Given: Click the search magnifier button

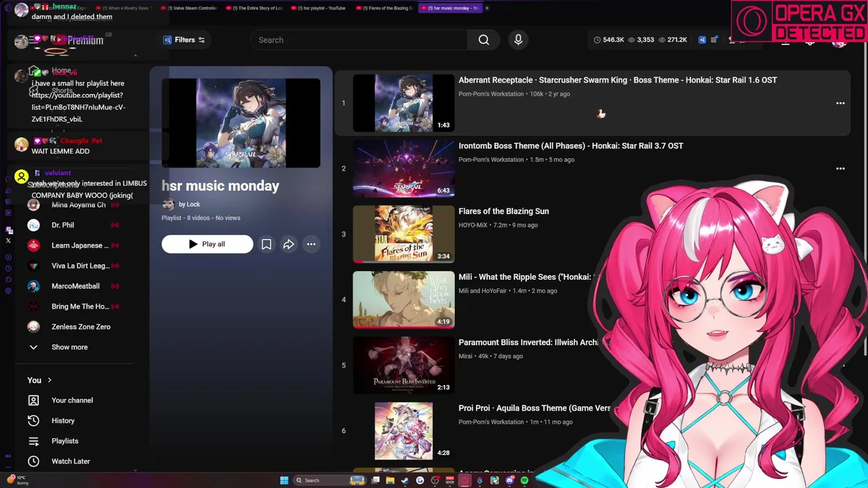Looking at the screenshot, I should point(484,40).
